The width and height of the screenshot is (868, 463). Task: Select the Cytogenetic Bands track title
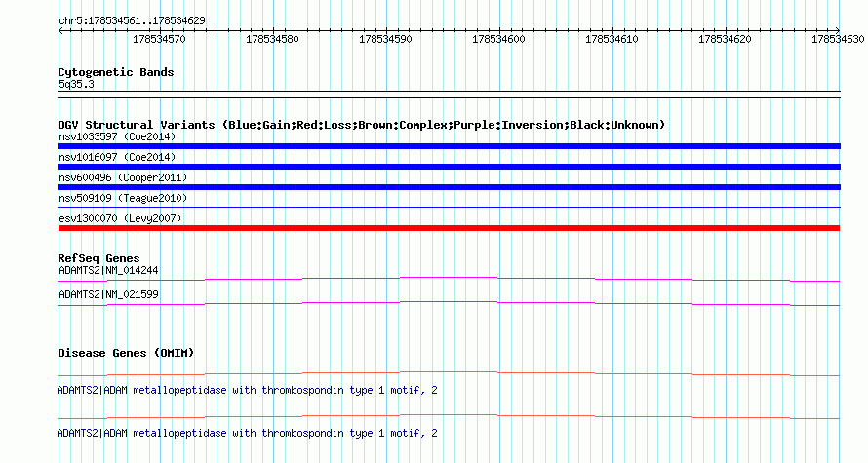116,72
